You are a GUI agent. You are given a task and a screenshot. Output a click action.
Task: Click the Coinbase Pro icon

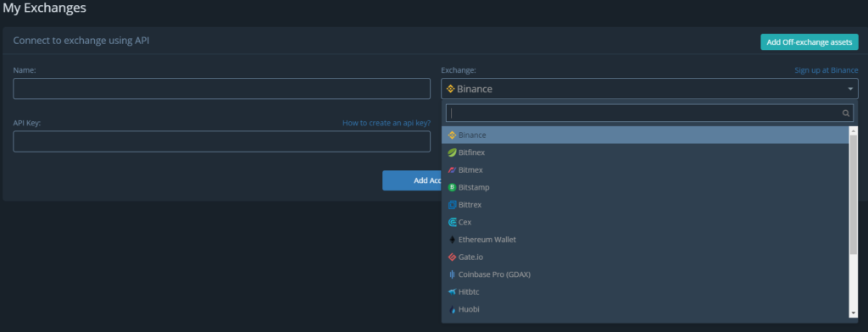tap(452, 274)
